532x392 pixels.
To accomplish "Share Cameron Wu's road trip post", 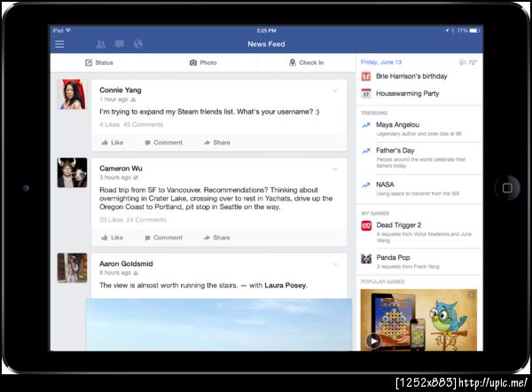I will coord(217,238).
